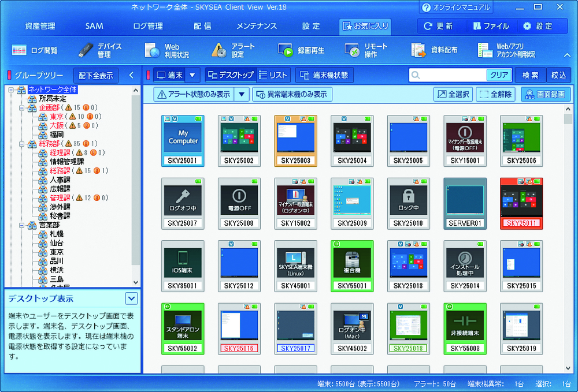Click the group tree vertical scrollbar
This screenshot has height=392, width=578.
(136, 186)
